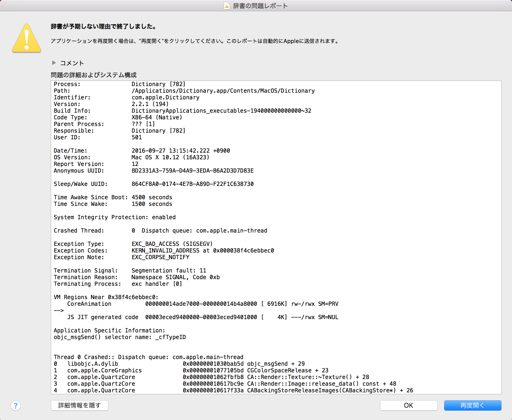Click the コメント section label
The height and width of the screenshot is (420, 512).
pyautogui.click(x=72, y=63)
